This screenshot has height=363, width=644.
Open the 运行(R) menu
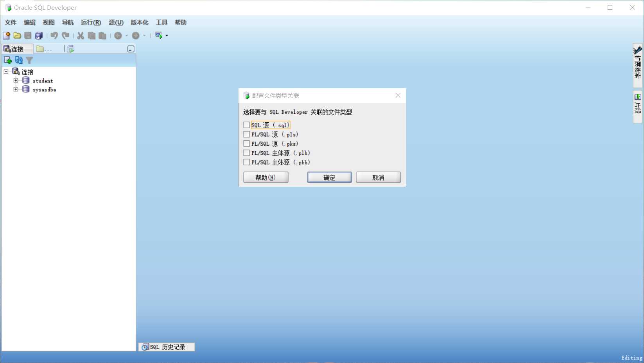coord(91,22)
